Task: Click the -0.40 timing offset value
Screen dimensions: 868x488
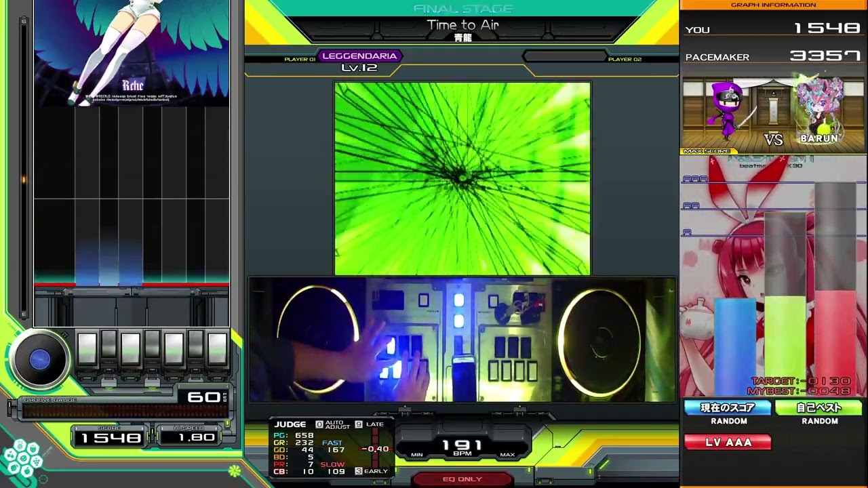Action: click(375, 449)
